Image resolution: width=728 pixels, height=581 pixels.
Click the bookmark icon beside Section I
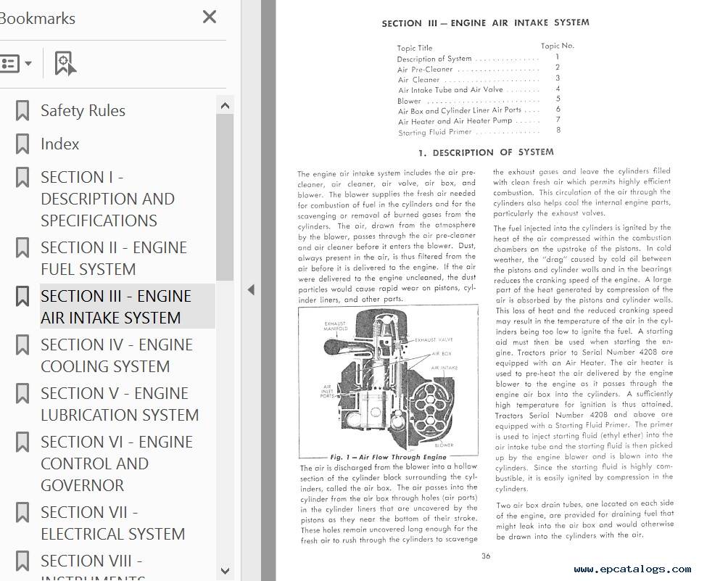22,178
